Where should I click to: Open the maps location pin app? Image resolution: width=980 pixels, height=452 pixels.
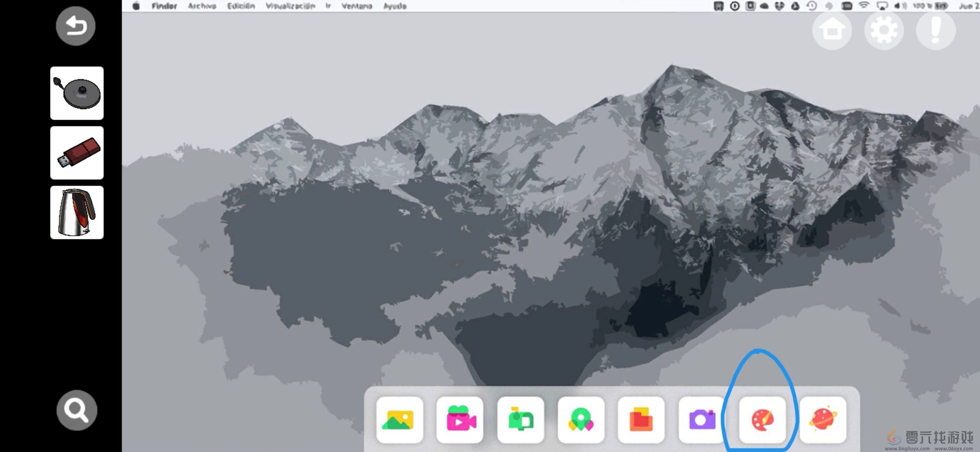[581, 420]
